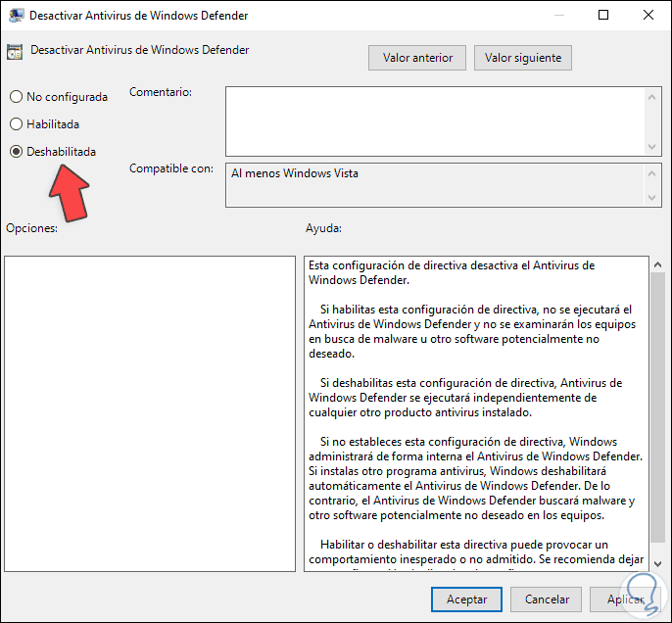Click the Comentario label
Image resolution: width=672 pixels, height=623 pixels.
pos(161,92)
